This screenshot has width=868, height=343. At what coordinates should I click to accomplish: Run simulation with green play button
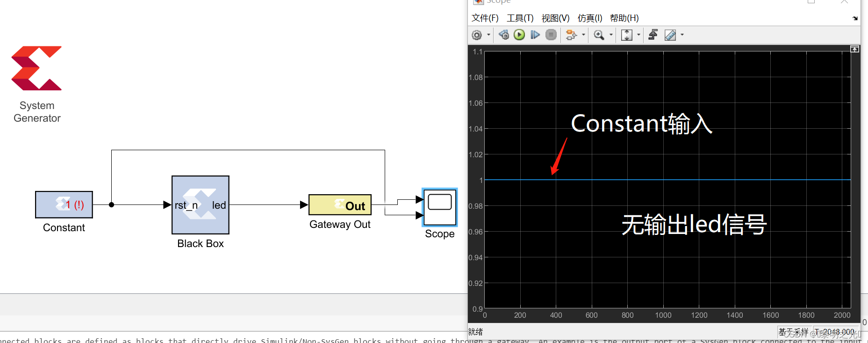click(519, 35)
